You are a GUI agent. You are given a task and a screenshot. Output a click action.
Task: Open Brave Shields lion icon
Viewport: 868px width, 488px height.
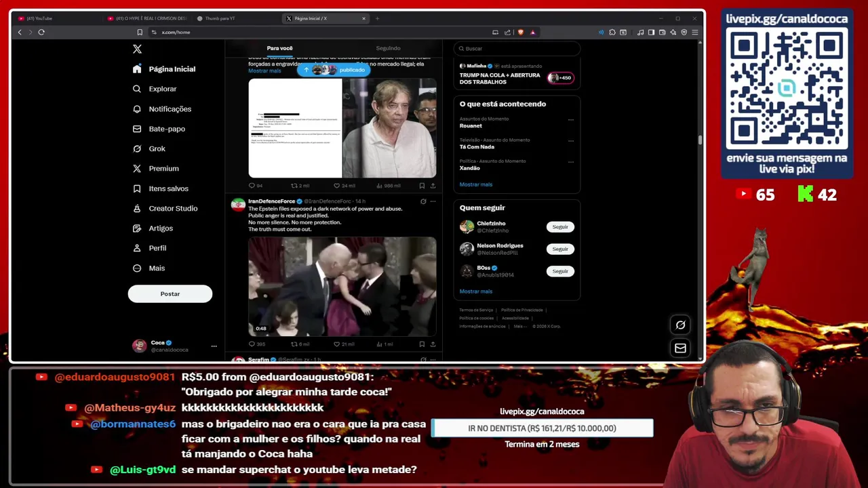[x=521, y=32]
